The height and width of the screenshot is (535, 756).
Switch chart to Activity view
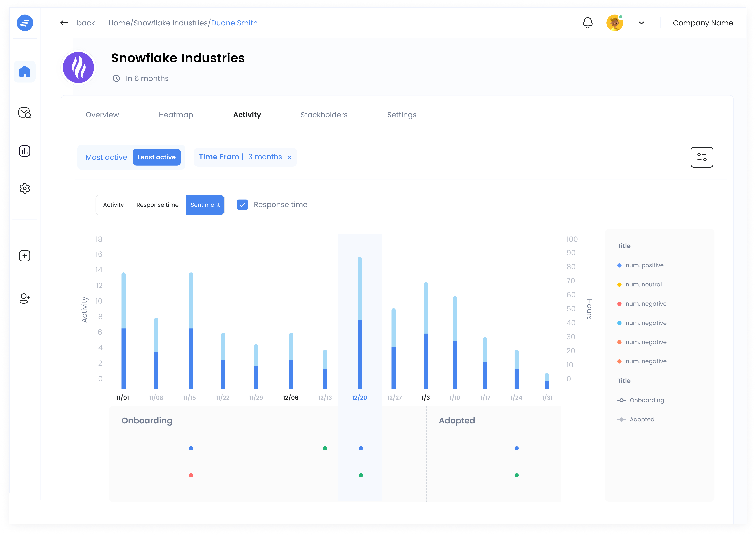coord(113,205)
